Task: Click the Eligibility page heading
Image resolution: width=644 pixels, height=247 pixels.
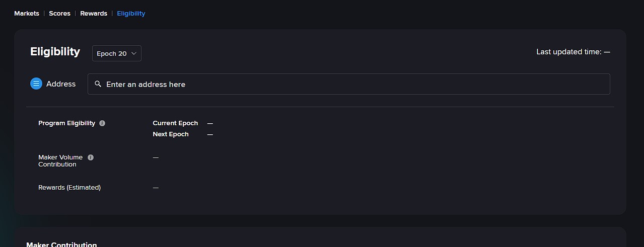Action: tap(55, 52)
